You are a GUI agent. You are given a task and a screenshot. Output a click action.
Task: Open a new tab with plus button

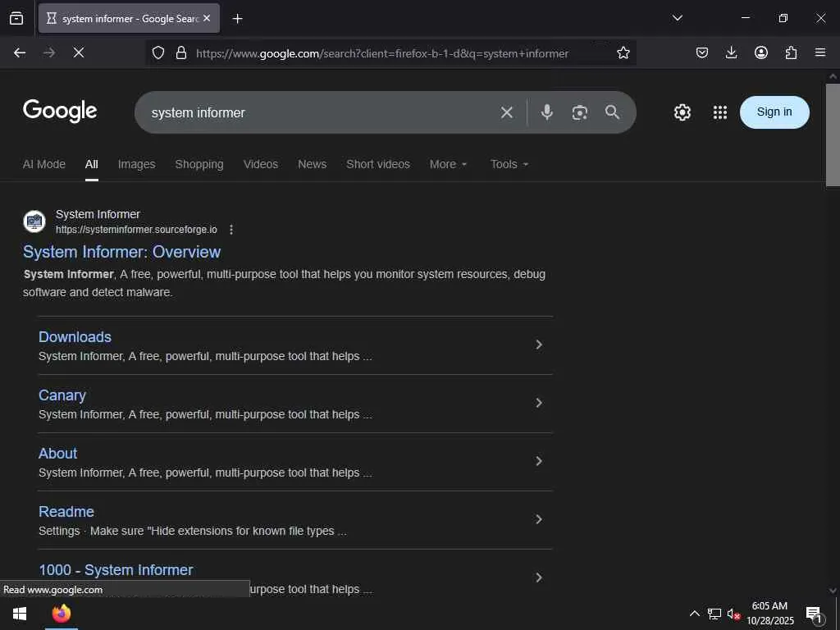pyautogui.click(x=237, y=19)
